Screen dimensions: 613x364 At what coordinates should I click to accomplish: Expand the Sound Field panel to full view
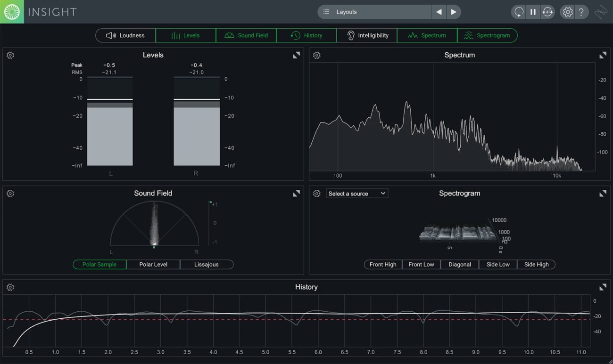click(296, 194)
